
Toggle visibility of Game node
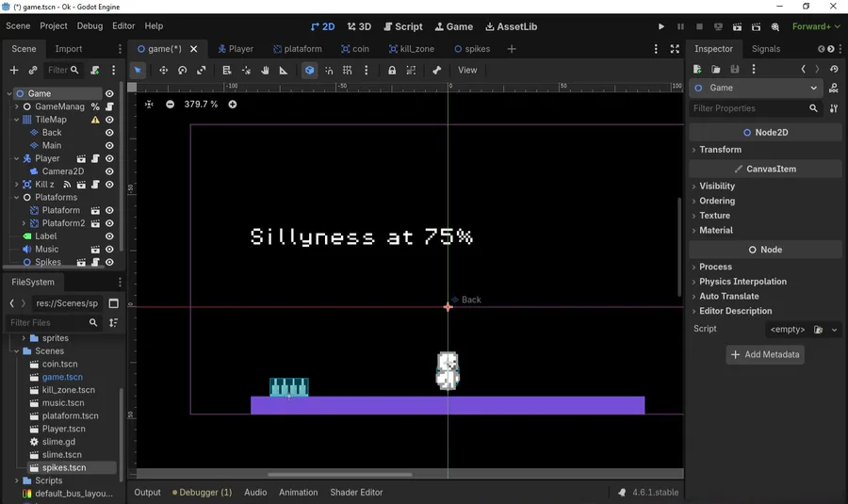pyautogui.click(x=109, y=93)
